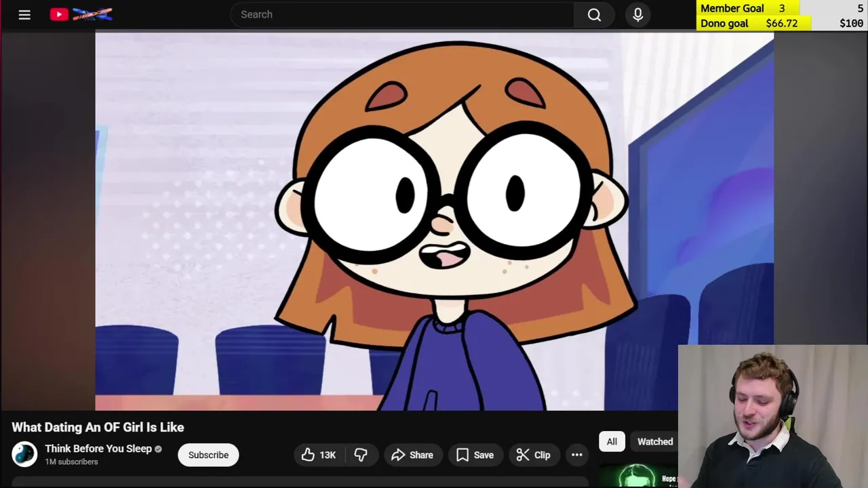Screen dimensions: 868x488
Task: Open Think Before You Sleep channel name link
Action: pos(98,449)
